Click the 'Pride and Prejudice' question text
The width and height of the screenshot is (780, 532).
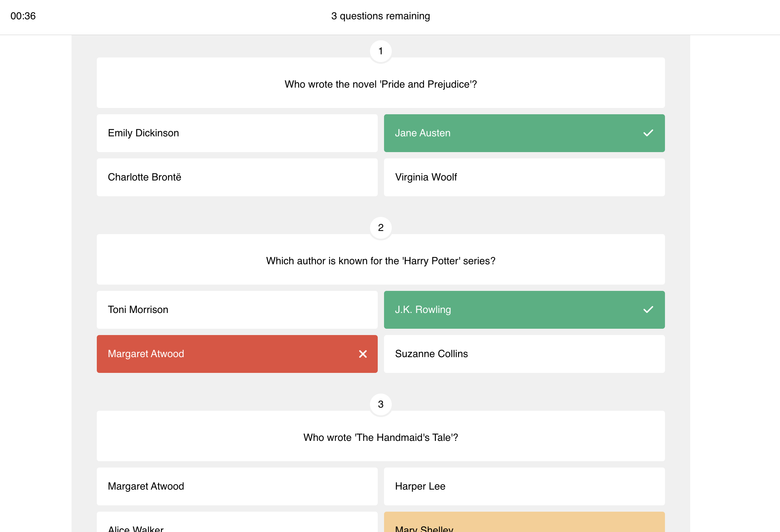[x=381, y=84]
